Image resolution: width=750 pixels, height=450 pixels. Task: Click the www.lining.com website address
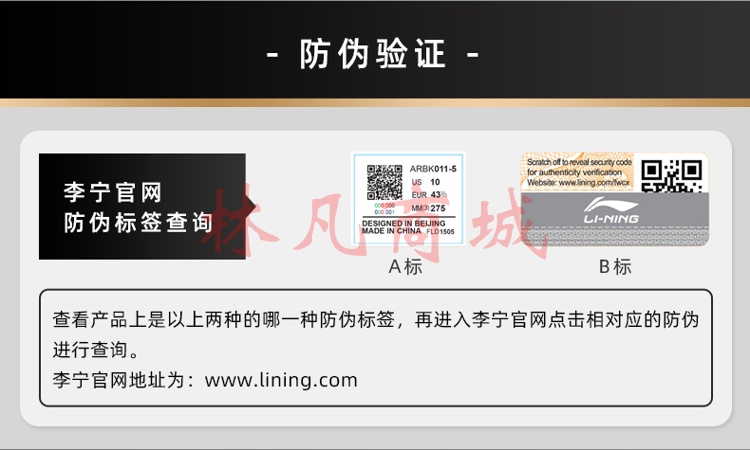point(281,380)
